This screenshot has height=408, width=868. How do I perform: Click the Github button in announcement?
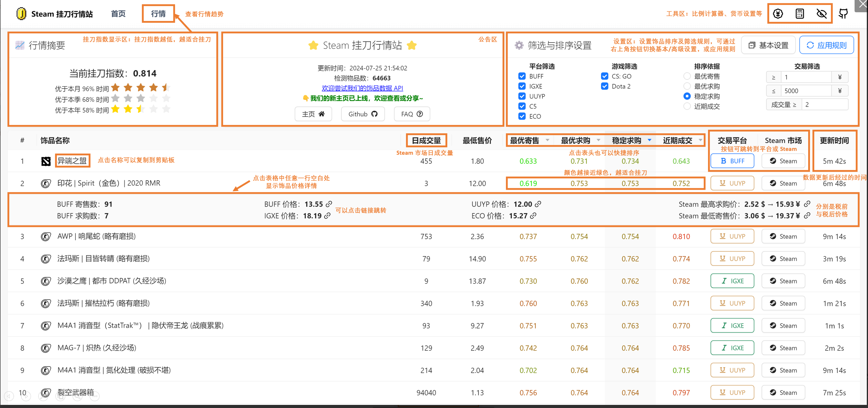363,114
